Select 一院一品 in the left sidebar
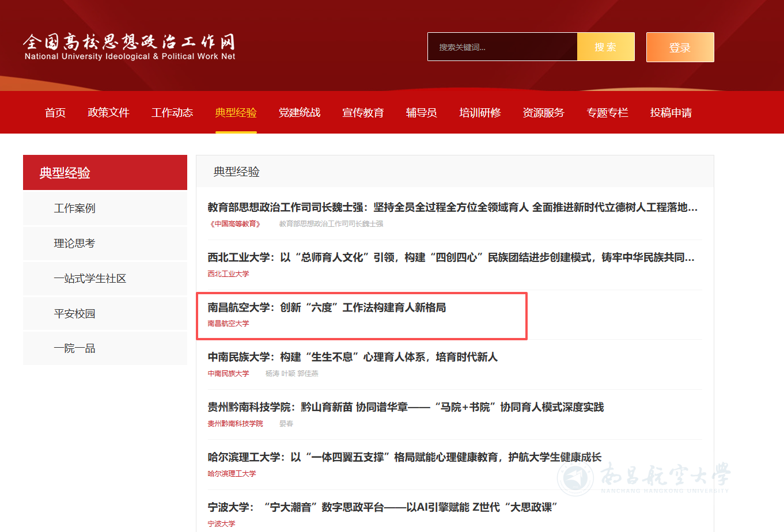This screenshot has width=784, height=532. point(74,349)
